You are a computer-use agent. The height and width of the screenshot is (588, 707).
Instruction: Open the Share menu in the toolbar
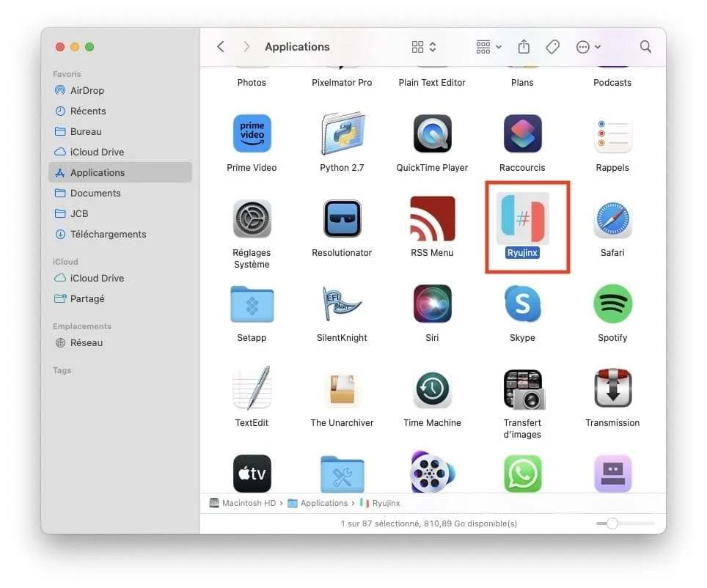pos(524,46)
